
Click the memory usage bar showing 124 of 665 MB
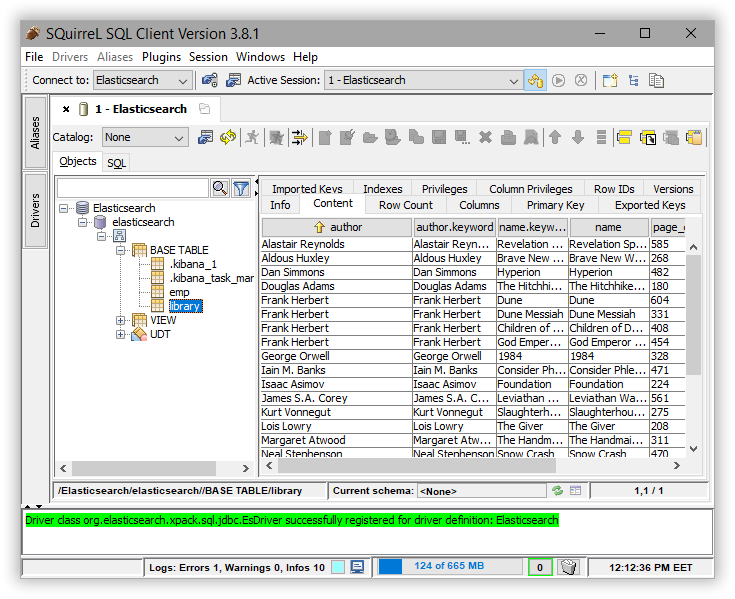pos(449,567)
